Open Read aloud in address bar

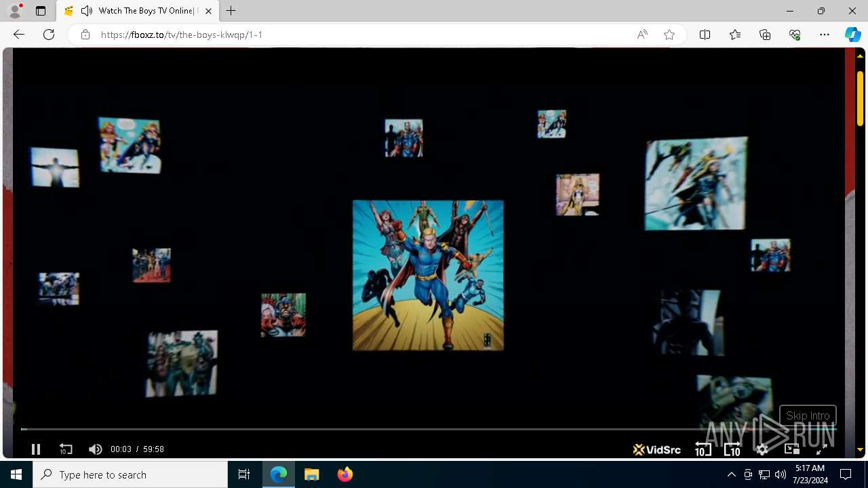coord(642,35)
